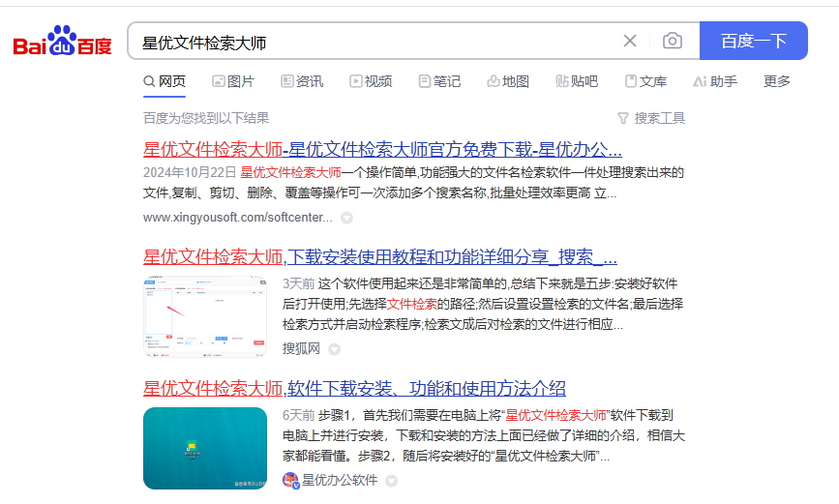Click the 3天前 timestamp text

coord(299,283)
